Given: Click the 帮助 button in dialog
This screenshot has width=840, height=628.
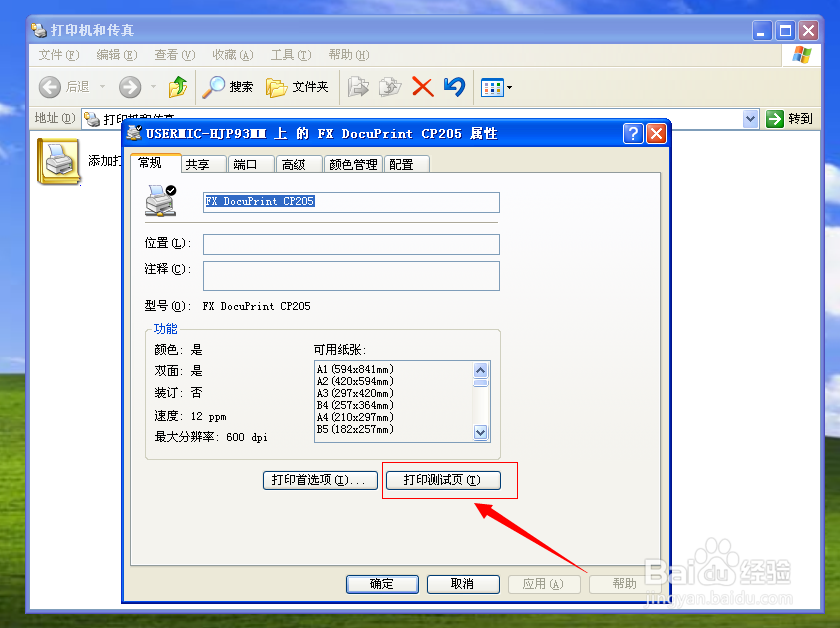Looking at the screenshot, I should click(x=624, y=584).
